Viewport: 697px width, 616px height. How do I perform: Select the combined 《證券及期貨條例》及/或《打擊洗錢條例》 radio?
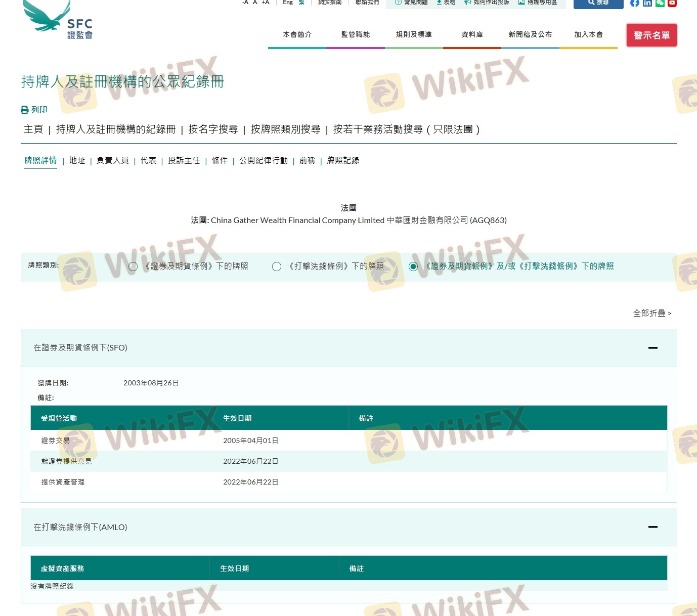[413, 267]
